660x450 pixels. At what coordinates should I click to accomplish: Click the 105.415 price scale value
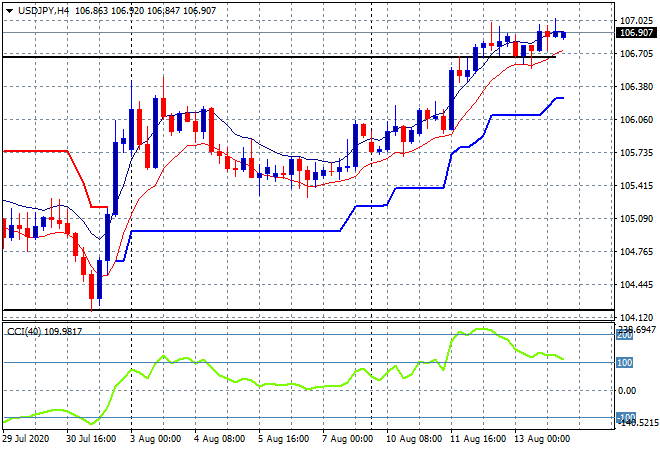pos(636,186)
